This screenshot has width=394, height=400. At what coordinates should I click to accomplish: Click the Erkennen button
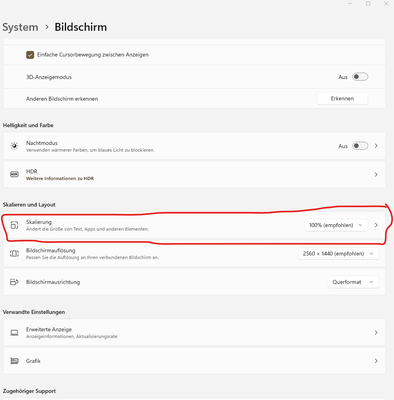342,99
